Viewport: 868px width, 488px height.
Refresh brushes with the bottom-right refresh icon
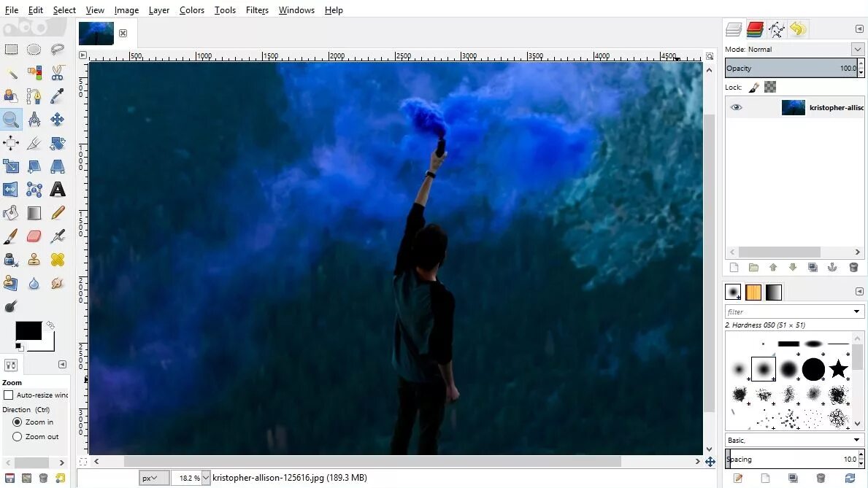850,478
